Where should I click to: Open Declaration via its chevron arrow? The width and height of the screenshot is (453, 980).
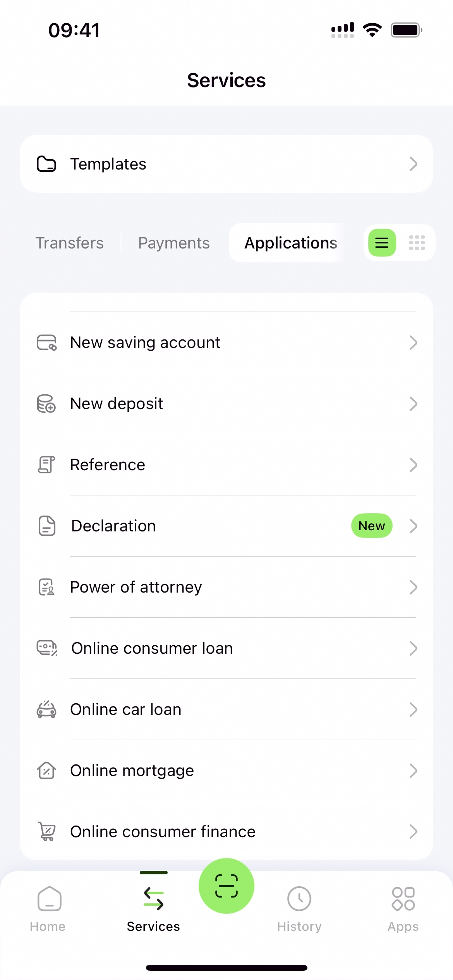413,526
